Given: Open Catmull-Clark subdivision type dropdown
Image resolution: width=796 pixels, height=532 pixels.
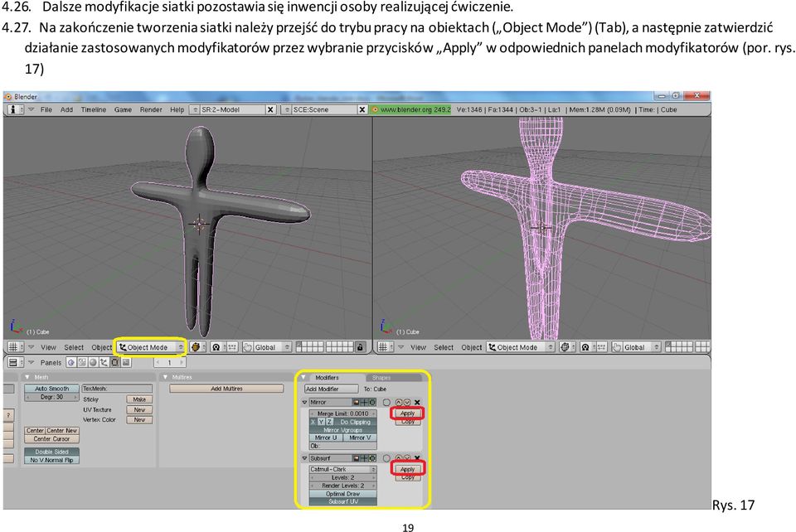Looking at the screenshot, I should pyautogui.click(x=343, y=470).
